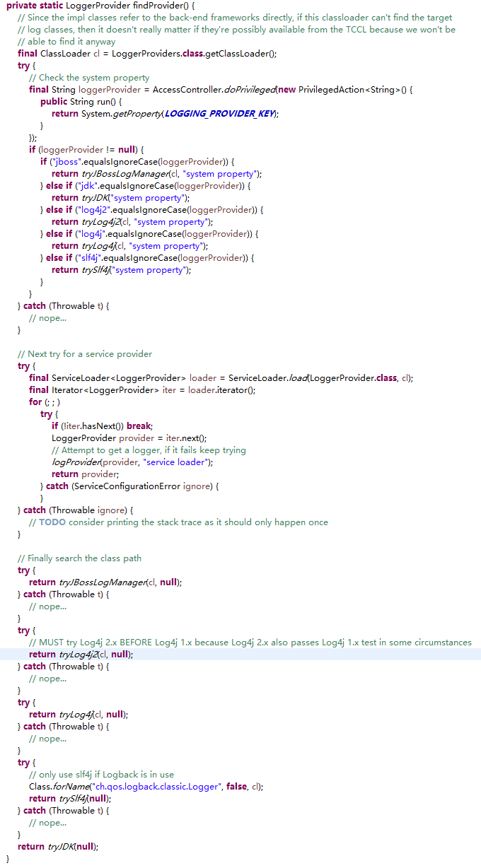Click the getClassLoader() call
The height and width of the screenshot is (868, 481).
pyautogui.click(x=241, y=54)
